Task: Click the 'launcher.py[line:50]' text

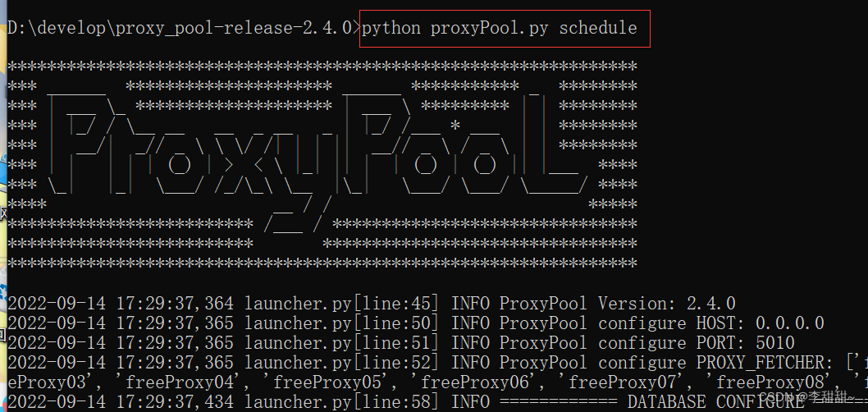Action: point(342,323)
